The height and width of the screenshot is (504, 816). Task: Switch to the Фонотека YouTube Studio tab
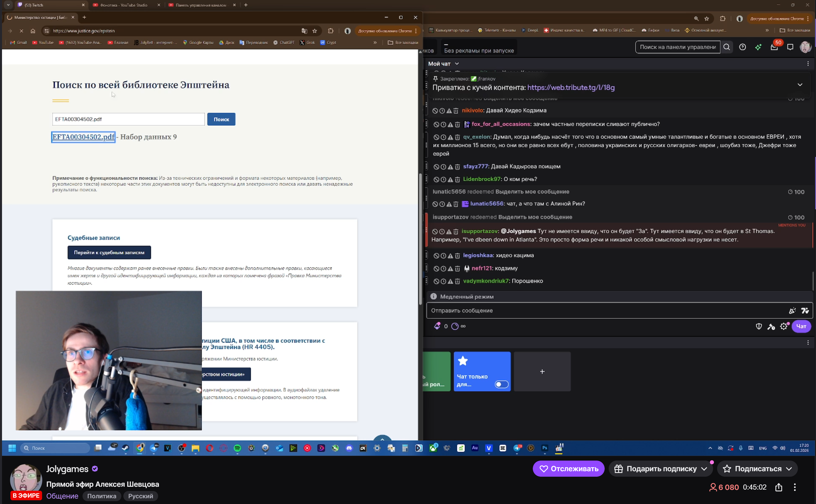click(124, 5)
